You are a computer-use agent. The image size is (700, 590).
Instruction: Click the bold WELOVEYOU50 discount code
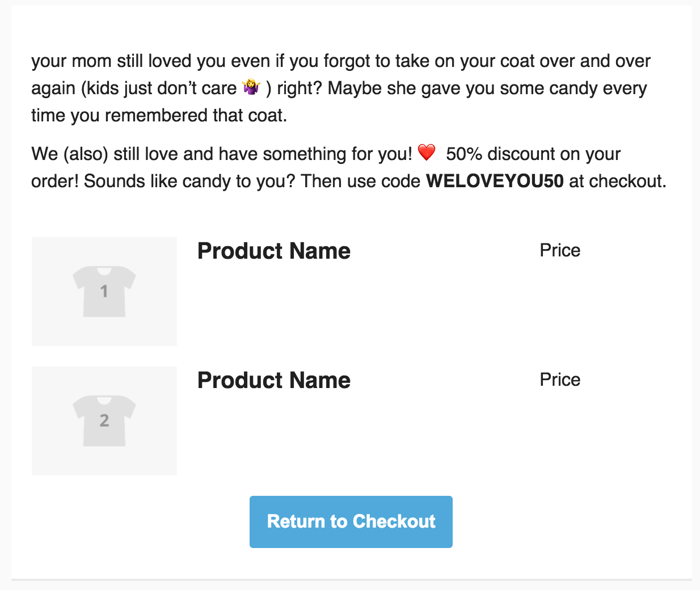(495, 181)
